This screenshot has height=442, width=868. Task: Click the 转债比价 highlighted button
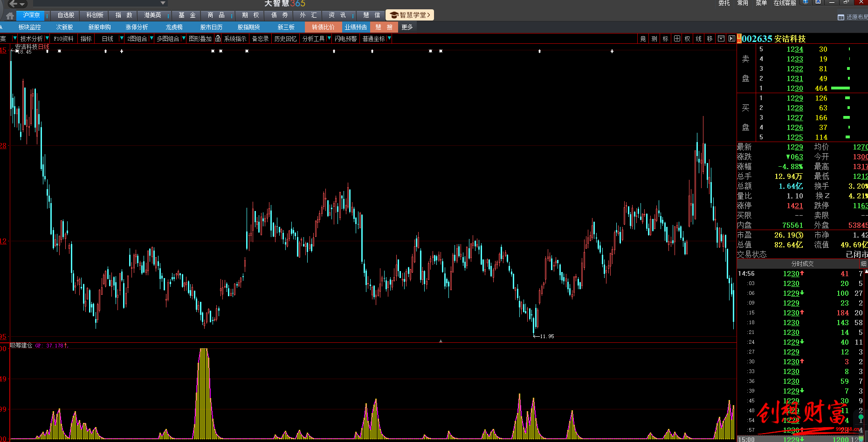323,27
